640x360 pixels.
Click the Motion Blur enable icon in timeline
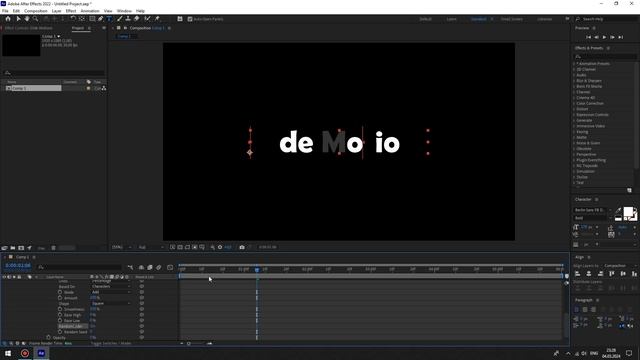point(159,267)
